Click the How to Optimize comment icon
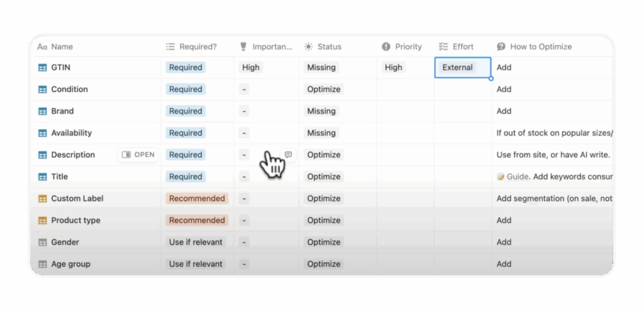Image resolution: width=644 pixels, height=311 pixels. click(x=501, y=46)
